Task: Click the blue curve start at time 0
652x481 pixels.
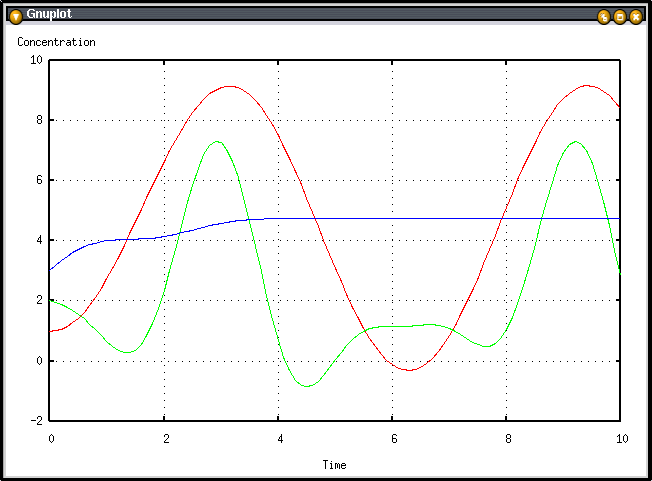Action: click(51, 269)
